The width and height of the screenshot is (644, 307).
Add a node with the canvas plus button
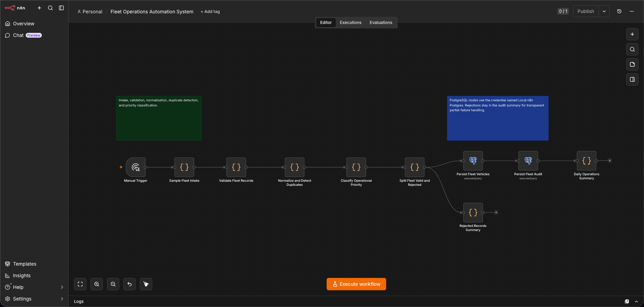(x=632, y=34)
